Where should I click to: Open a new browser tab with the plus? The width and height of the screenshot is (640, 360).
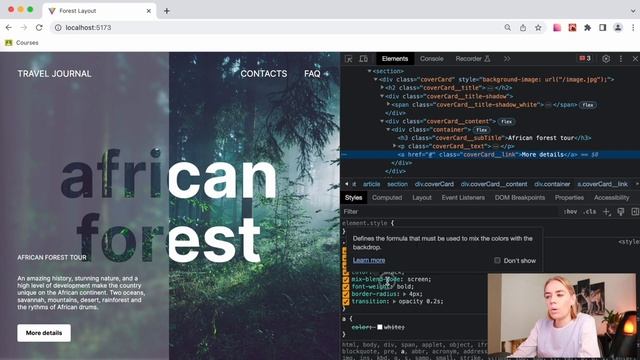[167, 11]
